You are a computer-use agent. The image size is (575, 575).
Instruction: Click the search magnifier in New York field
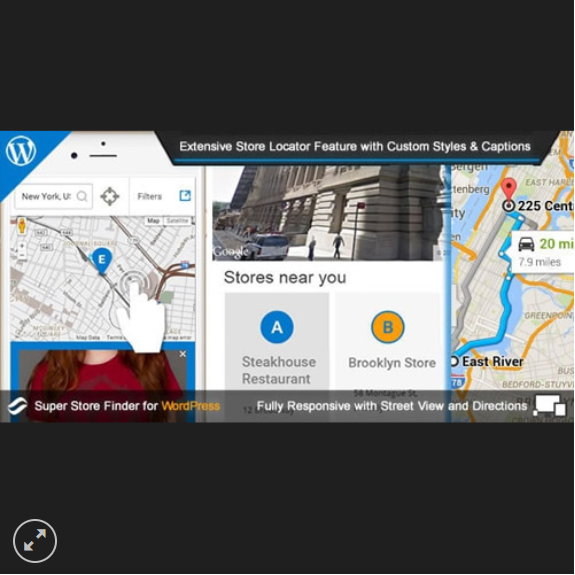coord(82,196)
